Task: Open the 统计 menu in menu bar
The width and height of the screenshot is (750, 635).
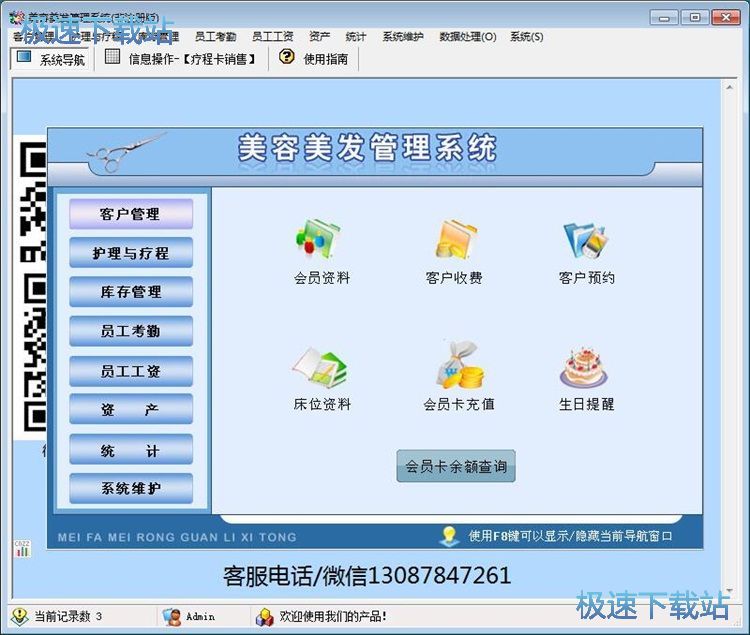Action: point(356,36)
